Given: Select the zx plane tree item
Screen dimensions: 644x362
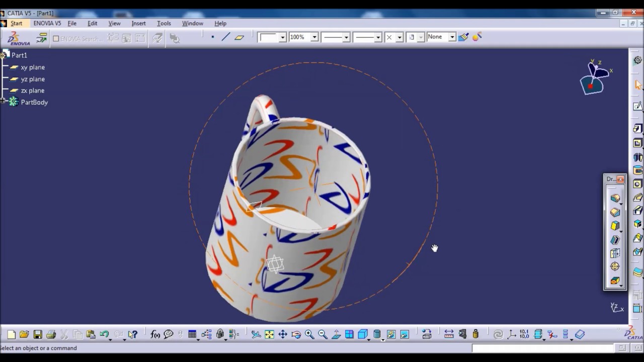Looking at the screenshot, I should [33, 90].
